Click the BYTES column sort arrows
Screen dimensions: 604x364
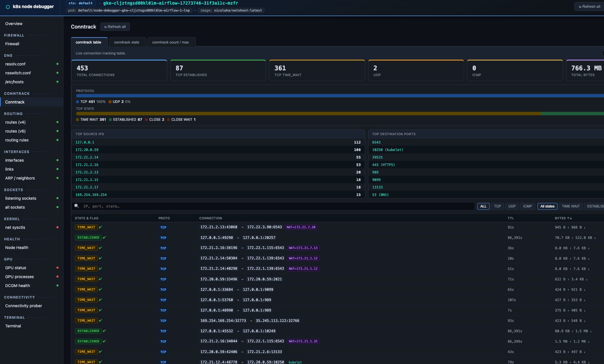click(x=570, y=218)
